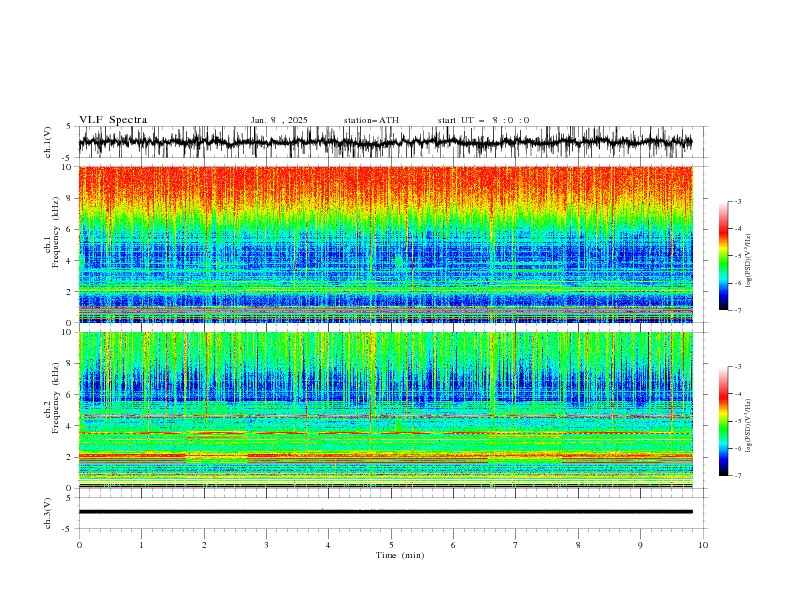Click the ch.3(V) axis label
The image size is (792, 612).
48,513
